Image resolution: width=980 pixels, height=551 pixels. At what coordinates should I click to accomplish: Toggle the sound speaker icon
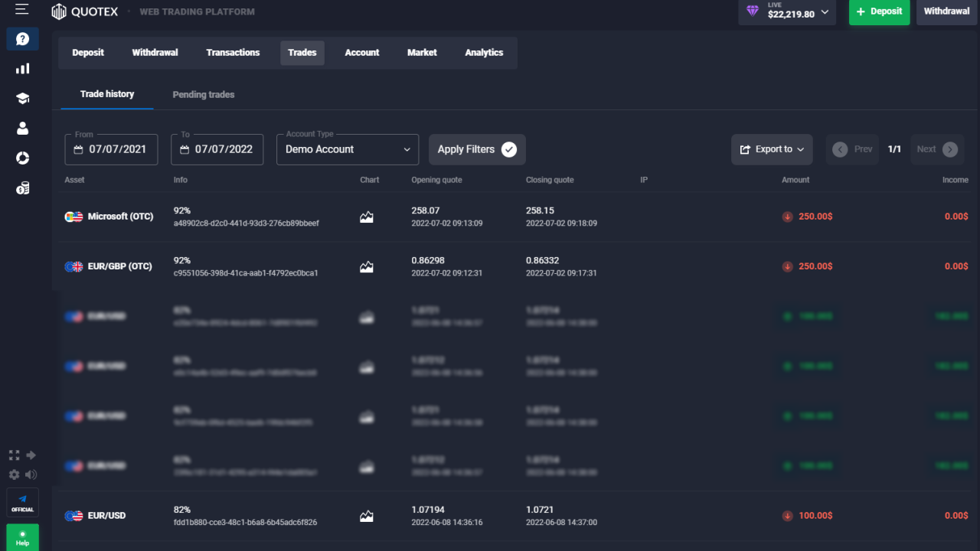pos(31,474)
